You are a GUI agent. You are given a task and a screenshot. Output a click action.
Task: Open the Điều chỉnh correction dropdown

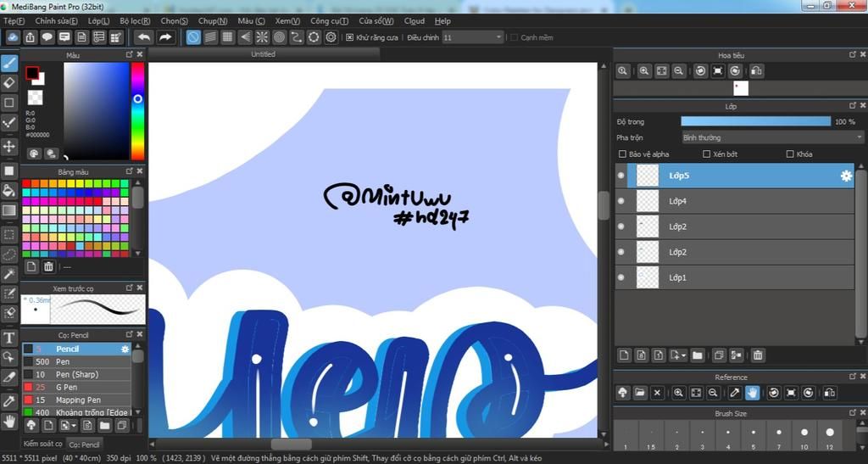[x=473, y=37]
